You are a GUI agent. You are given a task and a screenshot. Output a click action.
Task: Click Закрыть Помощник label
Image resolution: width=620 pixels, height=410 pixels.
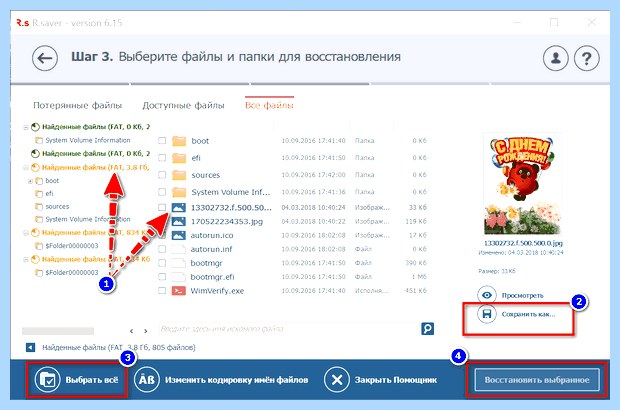[396, 380]
